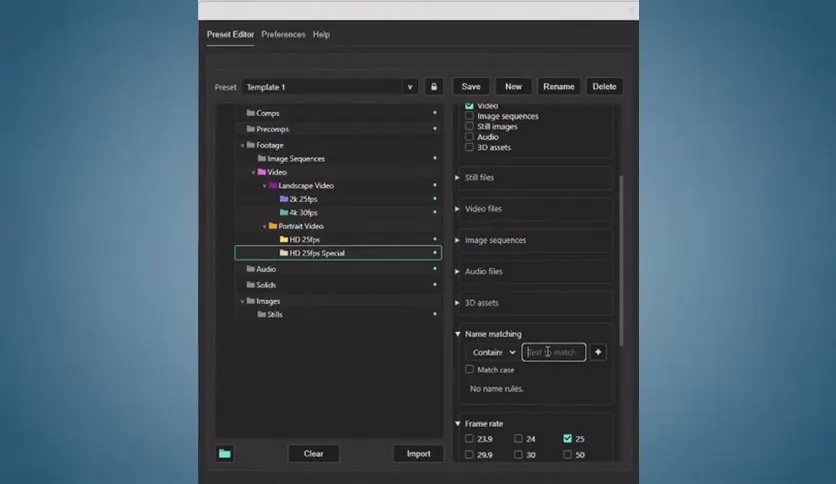Click the 2k 25fps folder icon
The image size is (836, 484).
point(284,199)
